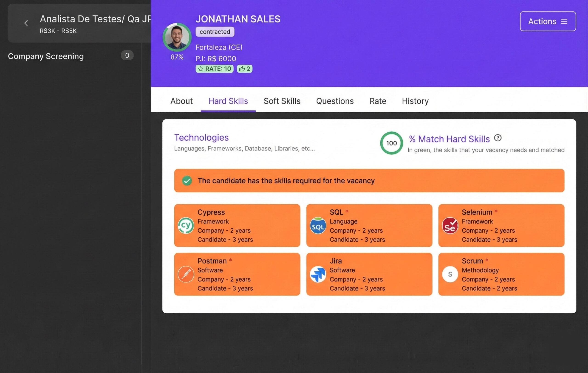Image resolution: width=588 pixels, height=373 pixels.
Task: View the History tab
Action: (415, 101)
